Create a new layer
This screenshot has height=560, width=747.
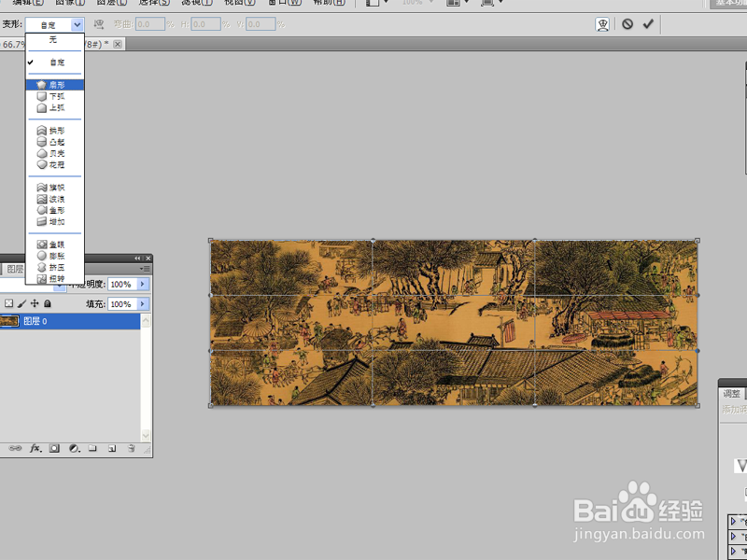(112, 448)
